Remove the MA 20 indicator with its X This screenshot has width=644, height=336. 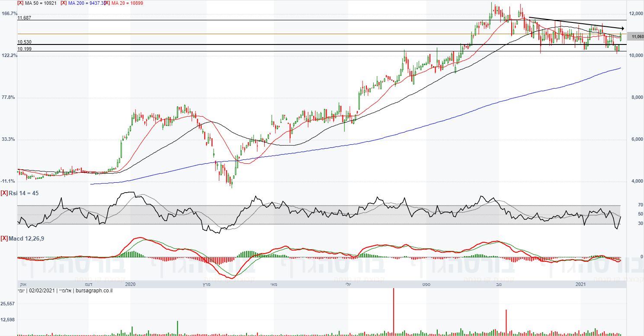pyautogui.click(x=107, y=3)
